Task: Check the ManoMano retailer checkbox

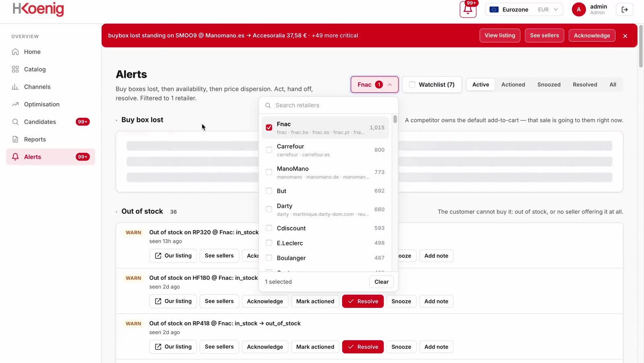Action: 269,172
